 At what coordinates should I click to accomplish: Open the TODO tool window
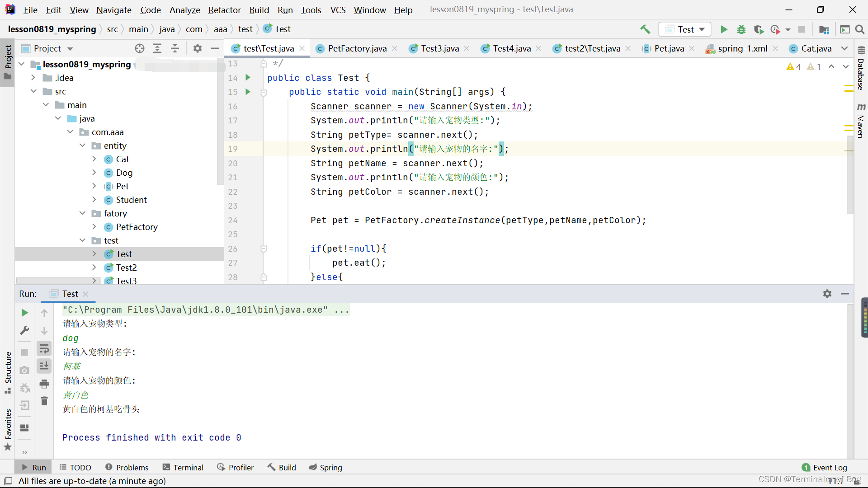click(x=75, y=467)
